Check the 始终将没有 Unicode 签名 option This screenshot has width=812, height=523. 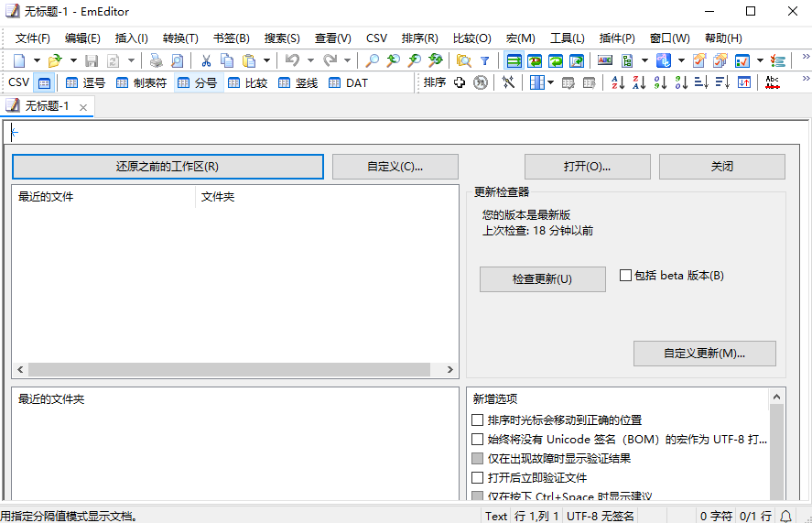pyautogui.click(x=478, y=439)
